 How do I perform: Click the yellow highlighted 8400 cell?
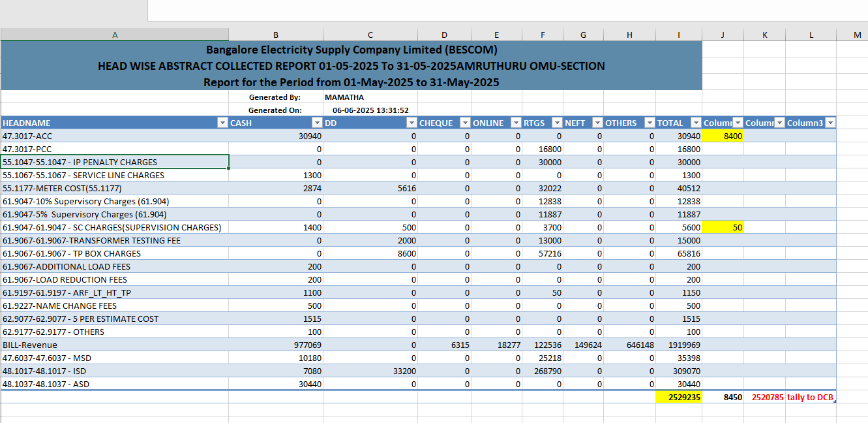pos(723,136)
